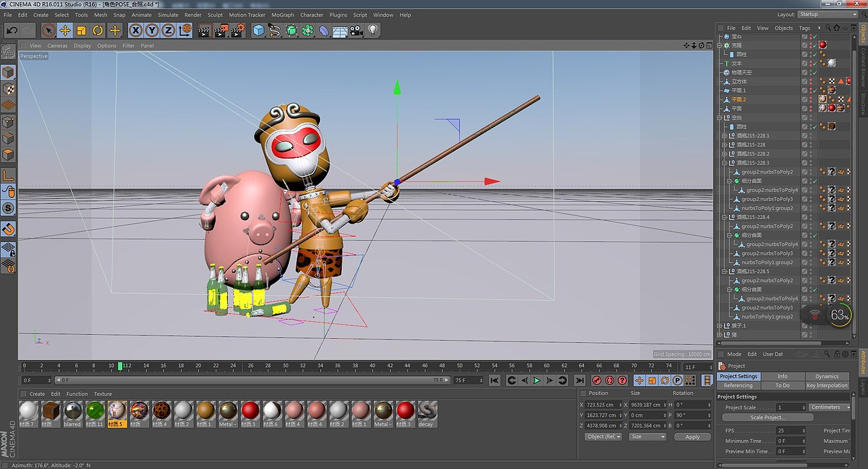The width and height of the screenshot is (868, 469).
Task: Toggle the Z axis lock
Action: (167, 30)
